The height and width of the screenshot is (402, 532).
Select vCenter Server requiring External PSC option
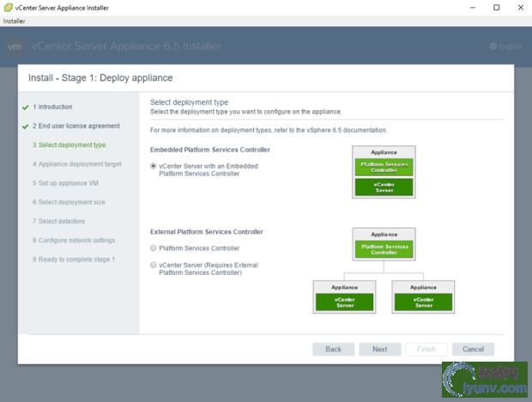(x=154, y=265)
